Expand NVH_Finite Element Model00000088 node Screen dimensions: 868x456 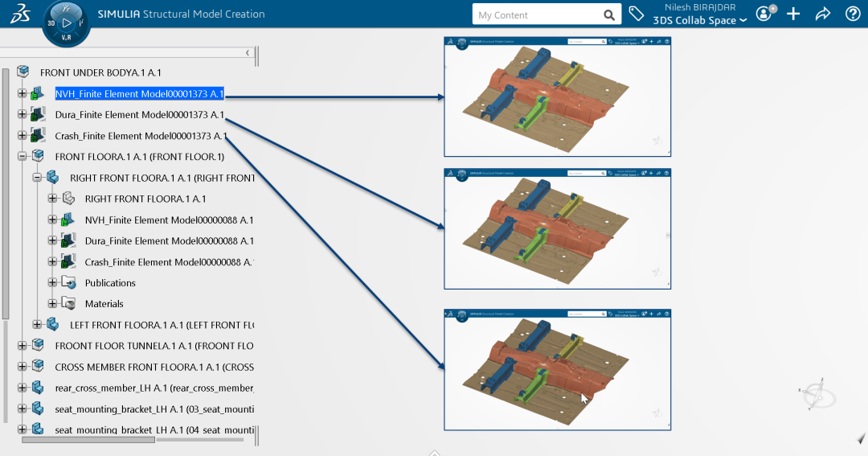pyautogui.click(x=52, y=220)
